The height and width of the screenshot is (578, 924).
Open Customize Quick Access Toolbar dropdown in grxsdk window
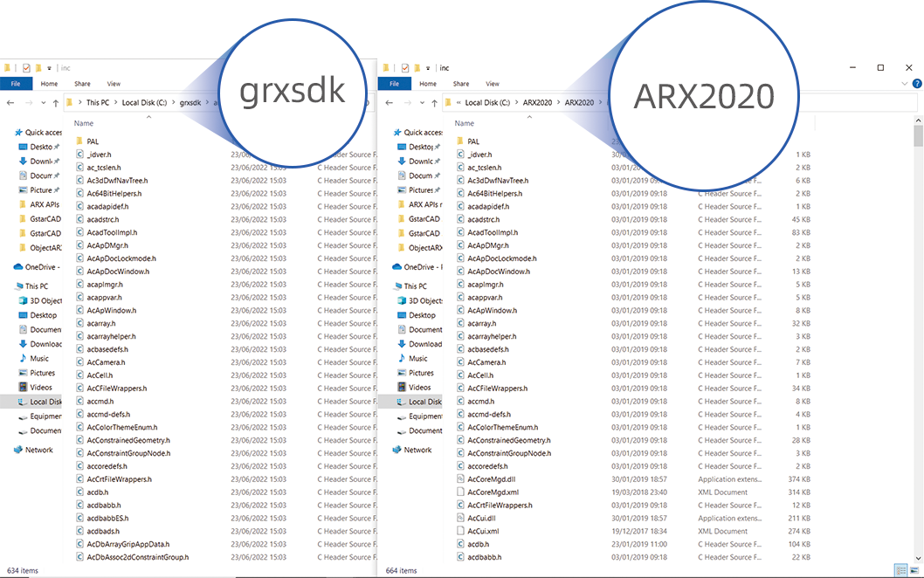[x=50, y=68]
